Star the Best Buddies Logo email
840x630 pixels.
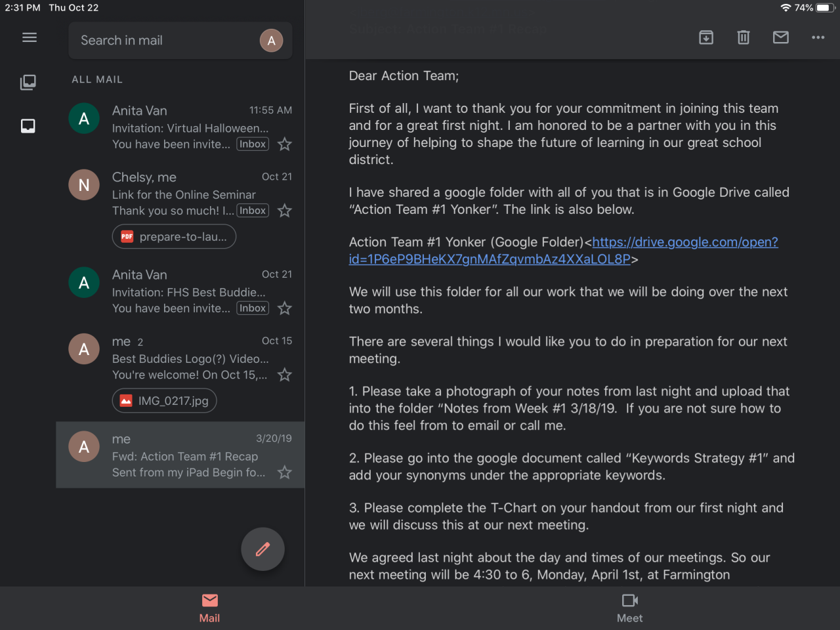tap(285, 375)
